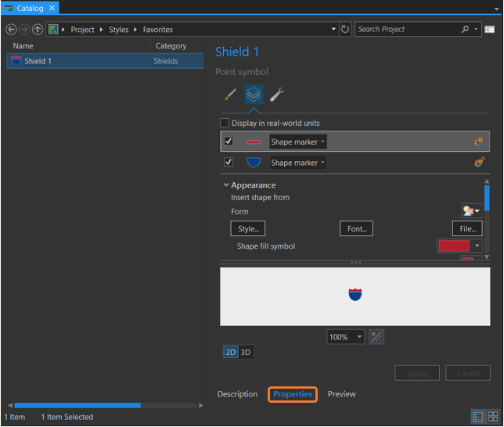Open first layer Shape marker dropdown

point(298,142)
